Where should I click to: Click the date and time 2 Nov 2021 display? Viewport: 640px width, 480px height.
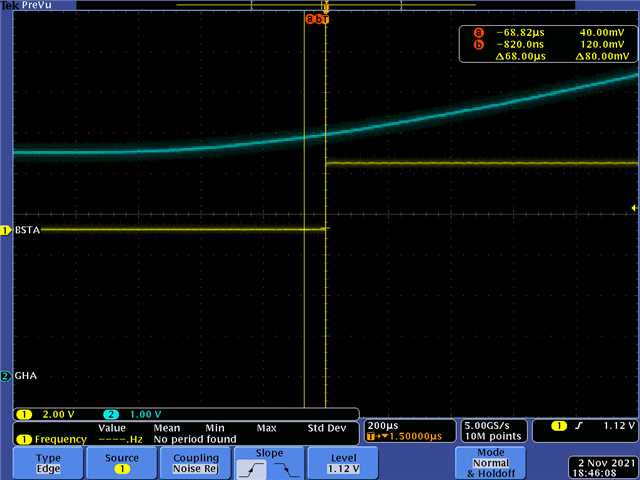pyautogui.click(x=603, y=468)
